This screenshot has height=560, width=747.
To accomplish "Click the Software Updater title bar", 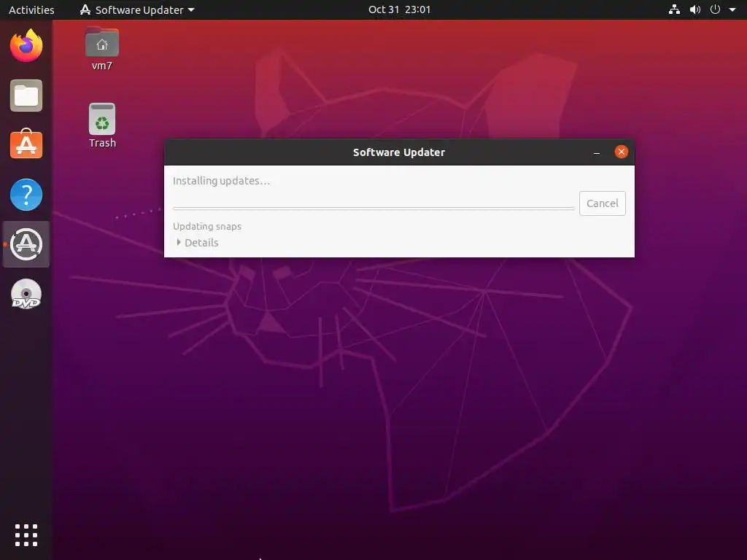I will click(x=399, y=152).
